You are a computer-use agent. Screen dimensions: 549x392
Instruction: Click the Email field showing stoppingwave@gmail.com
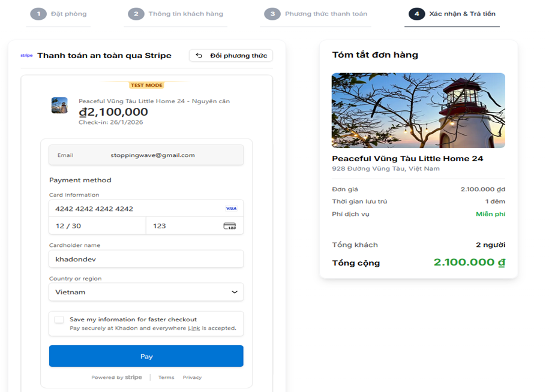coord(146,155)
